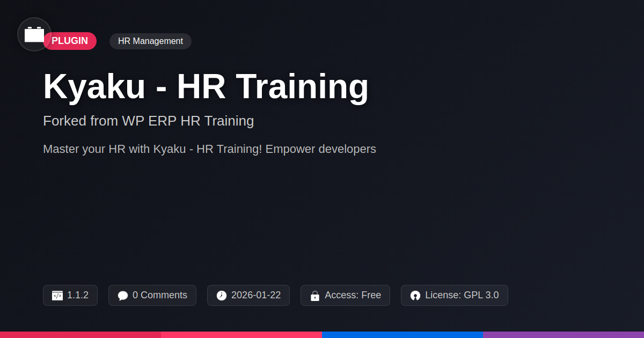The width and height of the screenshot is (644, 338).
Task: Click the version 1.1.2 label
Action: pos(78,295)
